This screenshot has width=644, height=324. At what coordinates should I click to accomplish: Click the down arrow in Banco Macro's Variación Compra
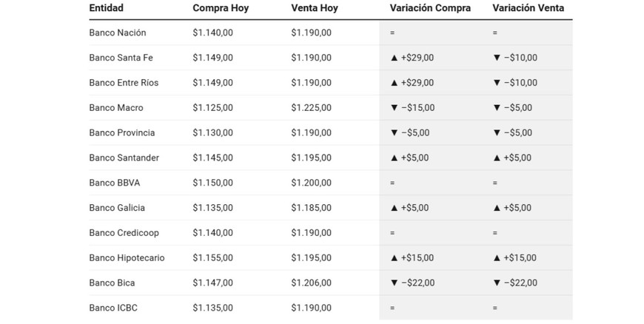point(394,108)
